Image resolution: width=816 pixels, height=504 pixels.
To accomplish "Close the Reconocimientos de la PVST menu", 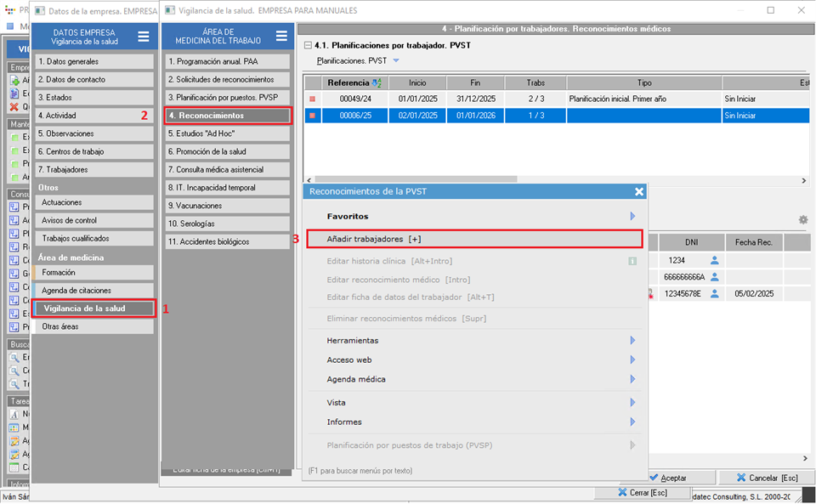I will (639, 192).
